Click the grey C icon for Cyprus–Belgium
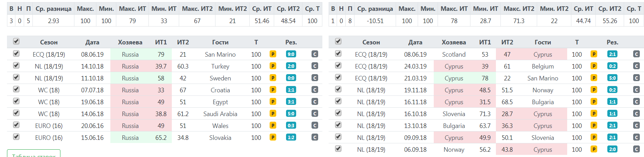The height and width of the screenshot is (157, 644). 636,66
